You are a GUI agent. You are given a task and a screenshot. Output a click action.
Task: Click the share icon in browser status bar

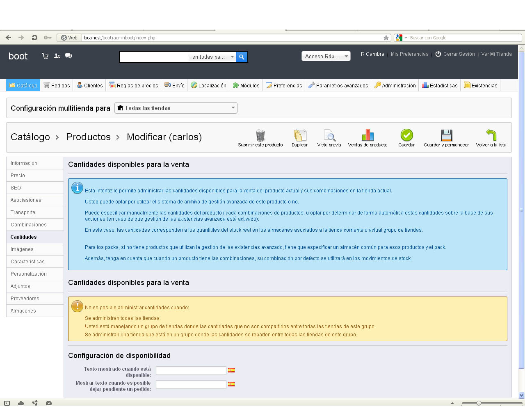tap(35, 403)
